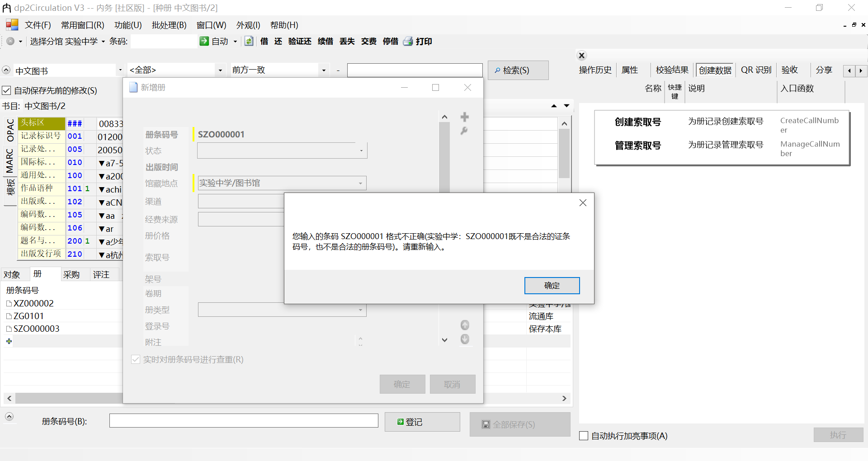Switch to the 创建数据 tab
This screenshot has width=868, height=461.
pos(714,70)
